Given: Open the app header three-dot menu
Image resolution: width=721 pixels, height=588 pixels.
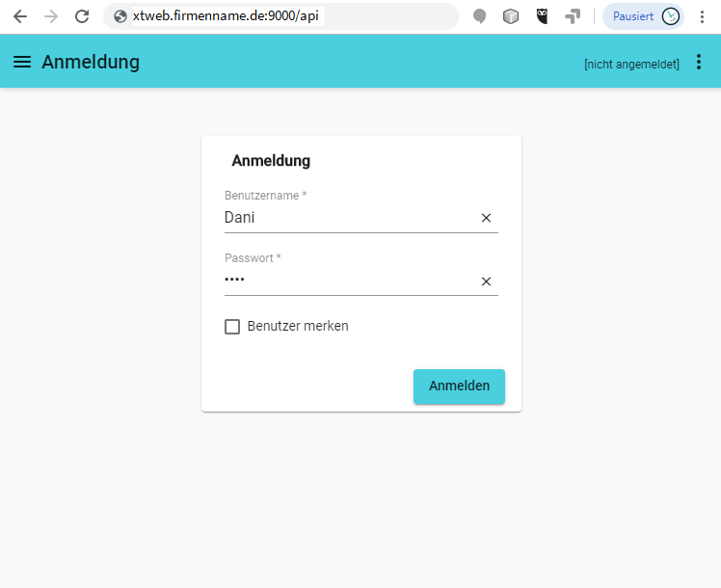Looking at the screenshot, I should [699, 62].
